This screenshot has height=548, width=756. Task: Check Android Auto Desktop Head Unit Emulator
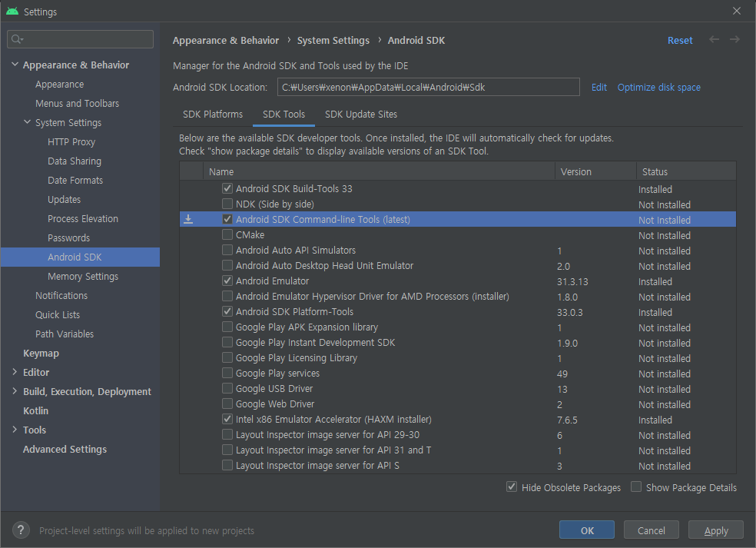[x=227, y=265]
